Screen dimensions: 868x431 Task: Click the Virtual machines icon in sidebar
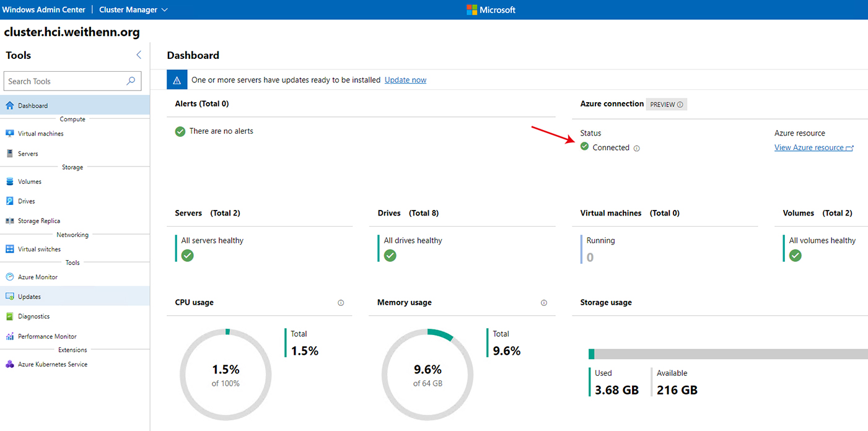tap(9, 134)
